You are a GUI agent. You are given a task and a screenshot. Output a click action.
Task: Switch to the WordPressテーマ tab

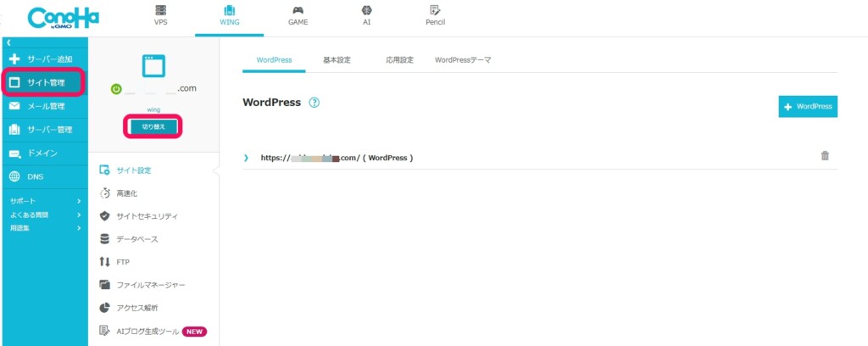(463, 60)
